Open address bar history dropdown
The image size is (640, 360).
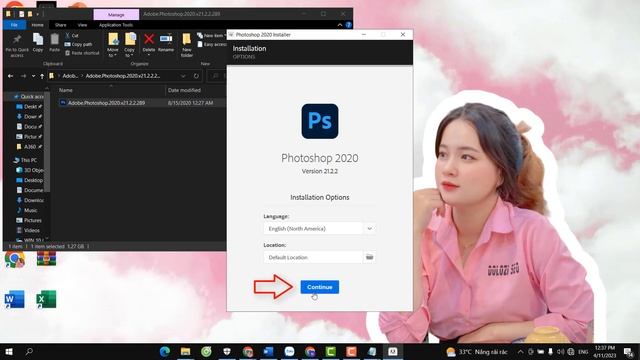183,76
